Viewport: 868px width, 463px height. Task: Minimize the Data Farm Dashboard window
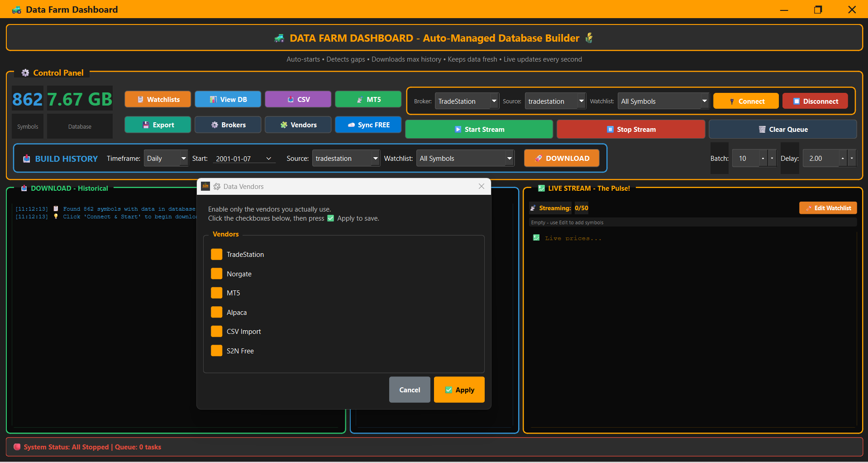(x=784, y=10)
